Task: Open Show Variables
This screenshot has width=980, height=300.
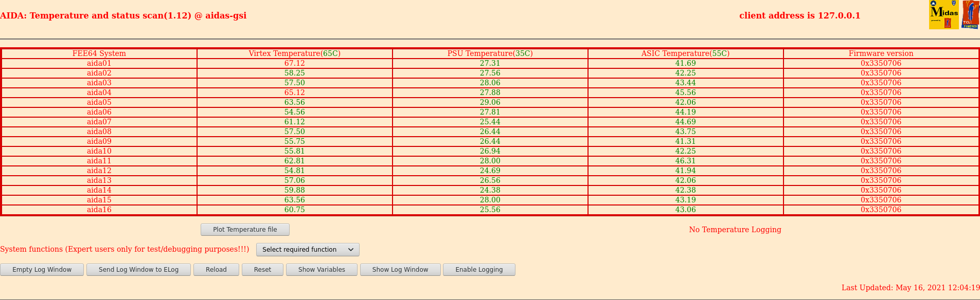Action: pos(322,270)
